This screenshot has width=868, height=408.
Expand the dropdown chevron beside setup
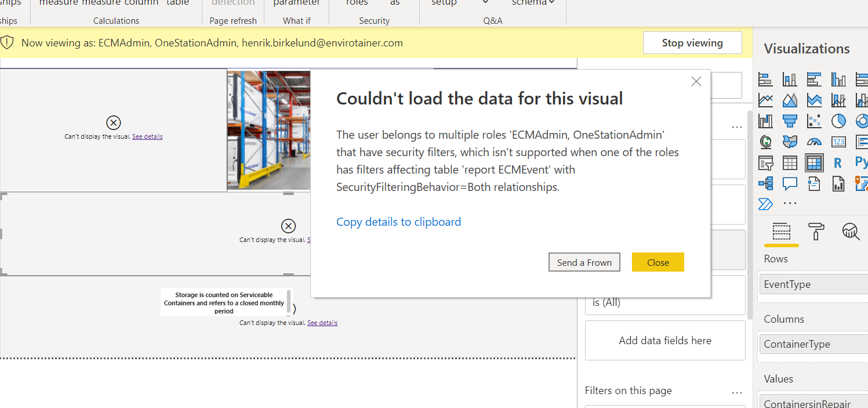click(485, 3)
